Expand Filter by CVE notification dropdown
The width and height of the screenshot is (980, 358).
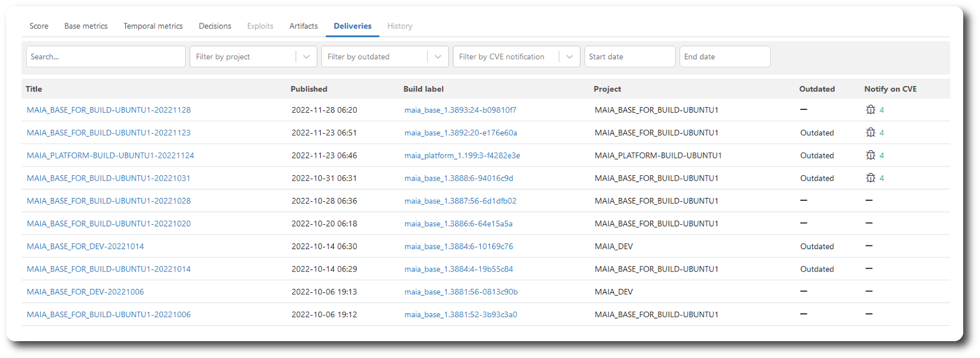click(569, 57)
